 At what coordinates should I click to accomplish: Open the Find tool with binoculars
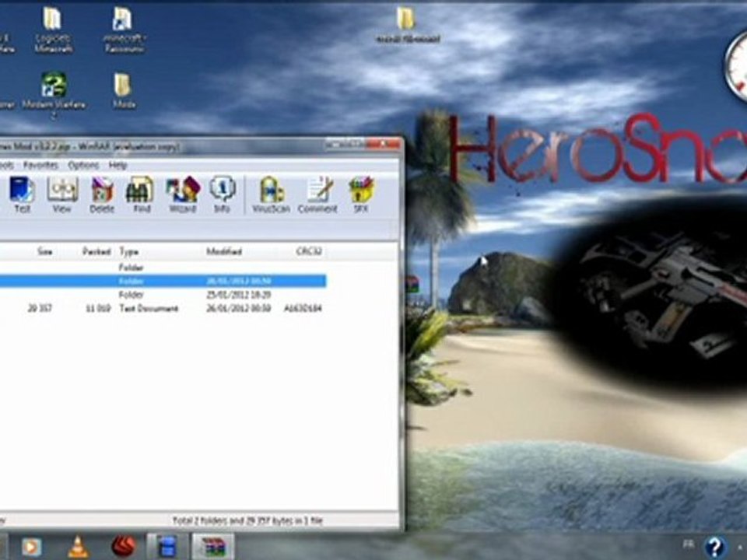click(x=141, y=194)
